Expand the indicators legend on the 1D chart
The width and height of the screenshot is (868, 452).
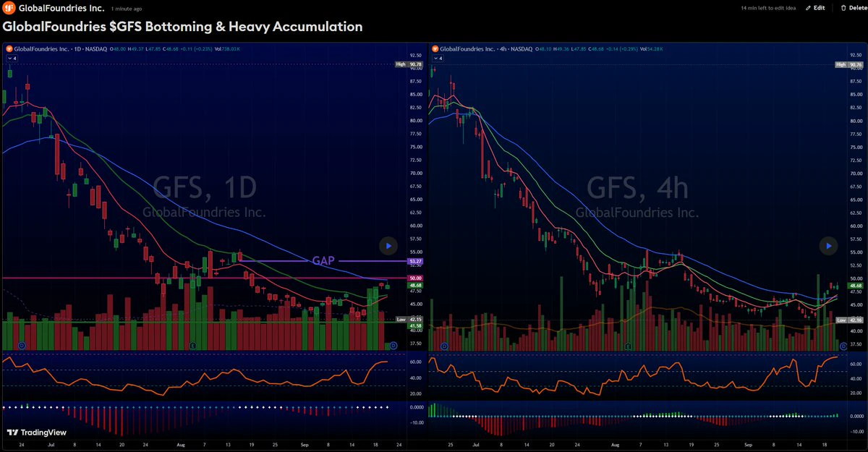[x=11, y=58]
